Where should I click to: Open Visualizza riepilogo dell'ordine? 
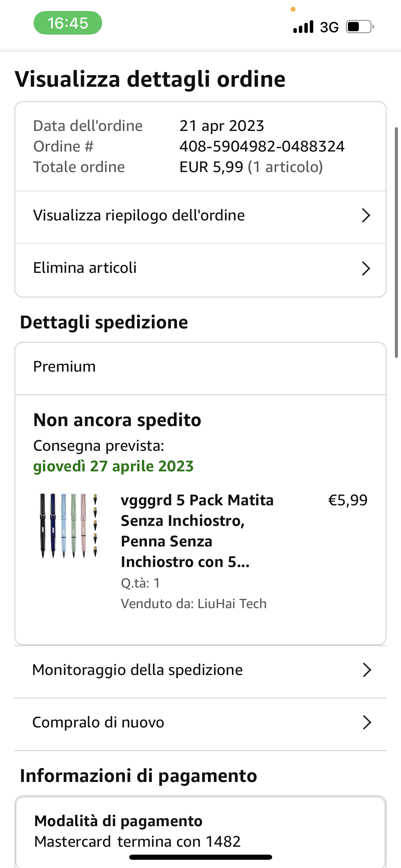coord(139,216)
